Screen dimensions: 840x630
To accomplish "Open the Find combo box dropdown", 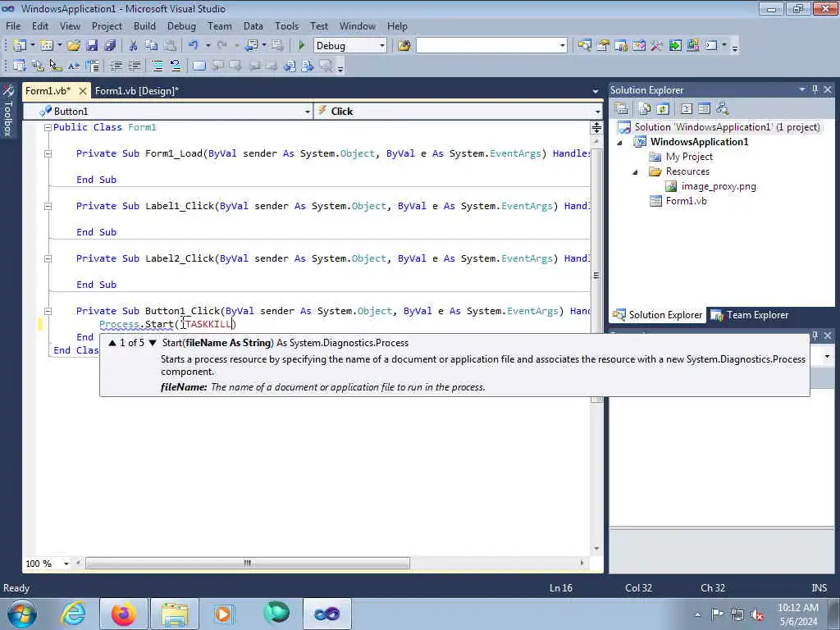I will [x=562, y=46].
